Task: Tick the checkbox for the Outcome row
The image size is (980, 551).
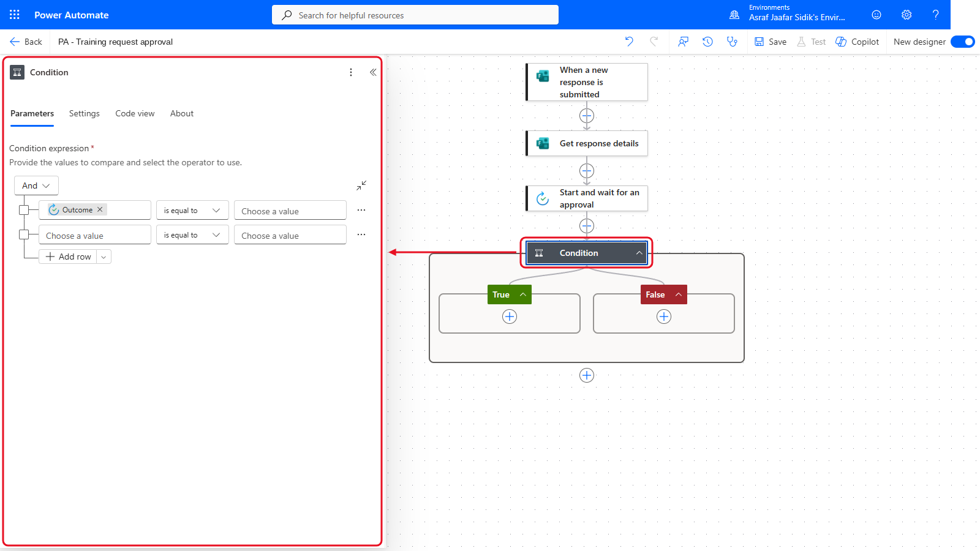Action: [x=24, y=210]
